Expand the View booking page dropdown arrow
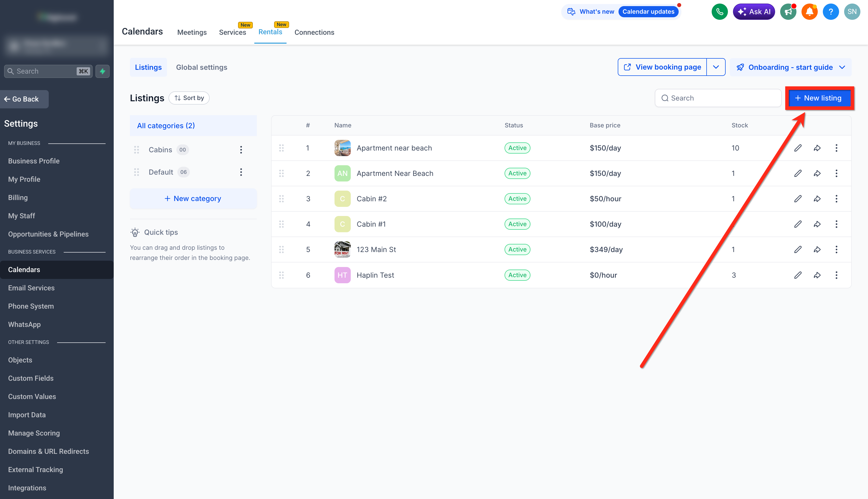868x499 pixels. coord(716,67)
